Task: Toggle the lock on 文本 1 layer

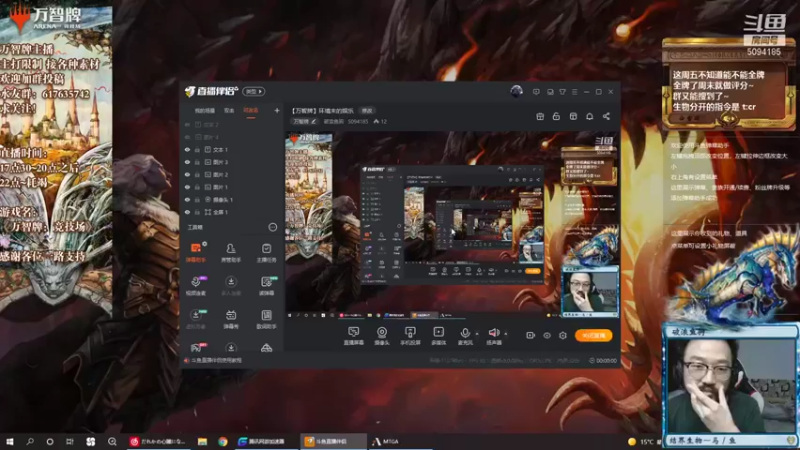Action: 197,149
